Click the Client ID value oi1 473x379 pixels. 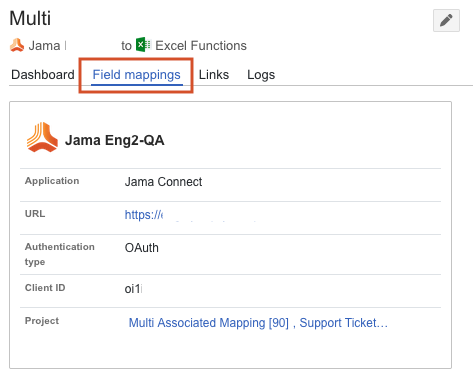[133, 289]
